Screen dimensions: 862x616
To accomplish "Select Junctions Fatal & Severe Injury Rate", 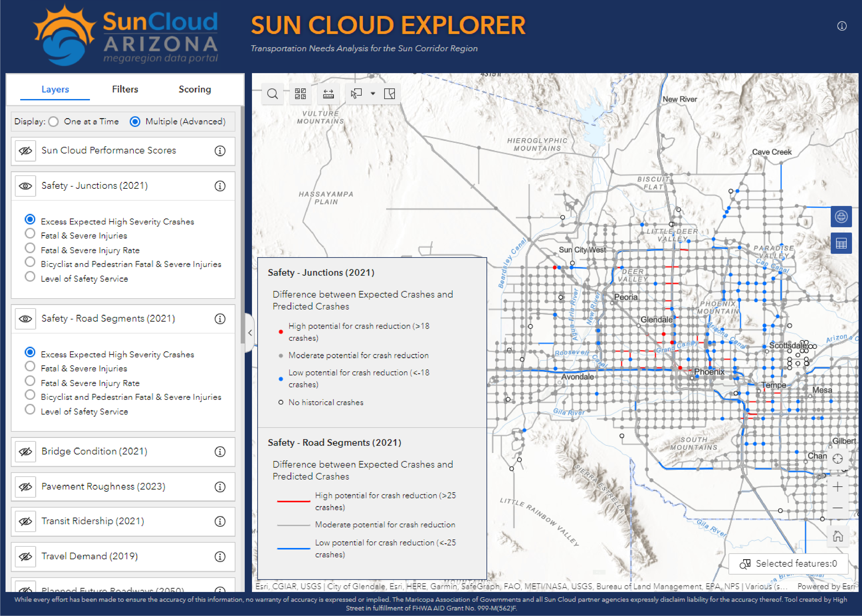I will pos(30,248).
